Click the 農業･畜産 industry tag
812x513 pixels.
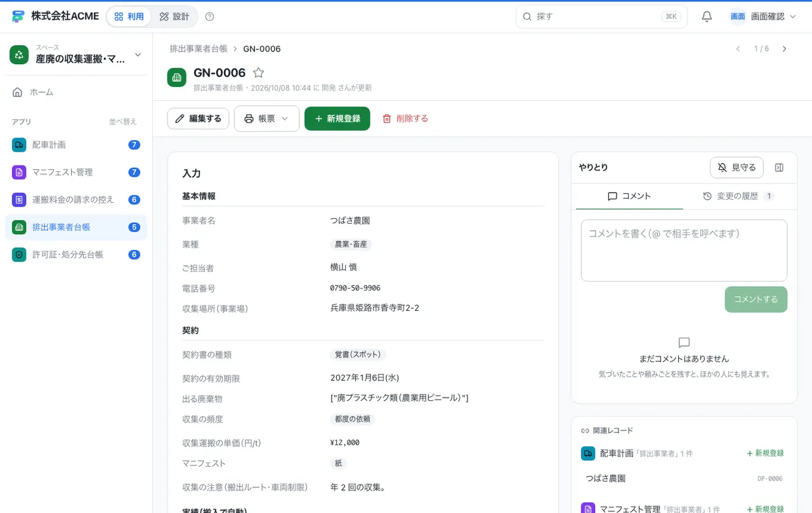tap(350, 244)
